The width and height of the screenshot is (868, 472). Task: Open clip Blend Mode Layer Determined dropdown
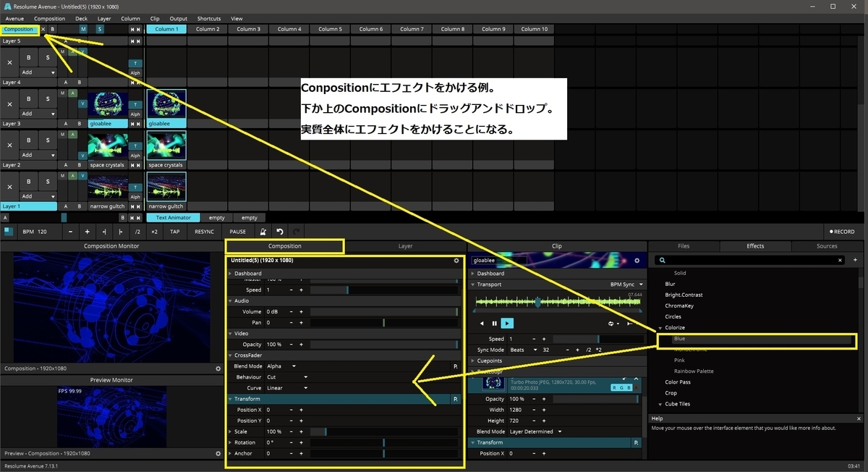(535, 431)
